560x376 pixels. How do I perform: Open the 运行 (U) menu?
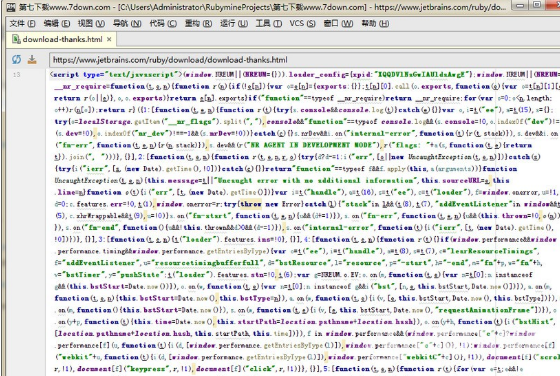pos(234,24)
